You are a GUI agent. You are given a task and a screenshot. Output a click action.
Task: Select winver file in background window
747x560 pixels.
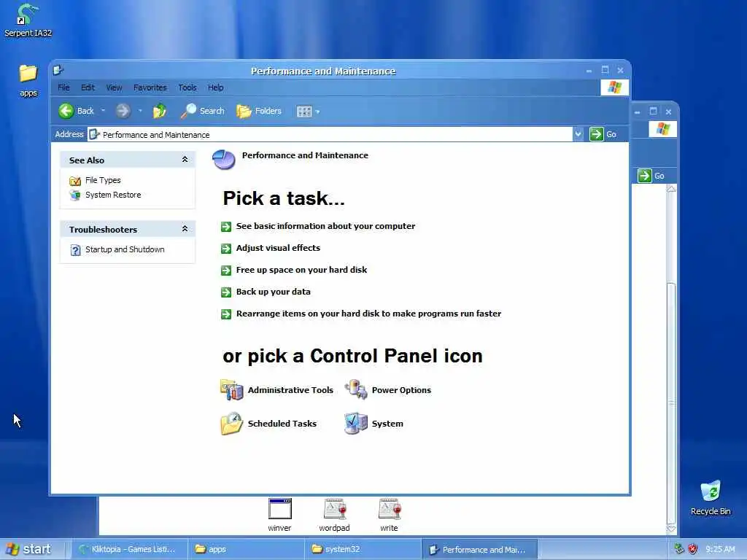click(x=279, y=515)
